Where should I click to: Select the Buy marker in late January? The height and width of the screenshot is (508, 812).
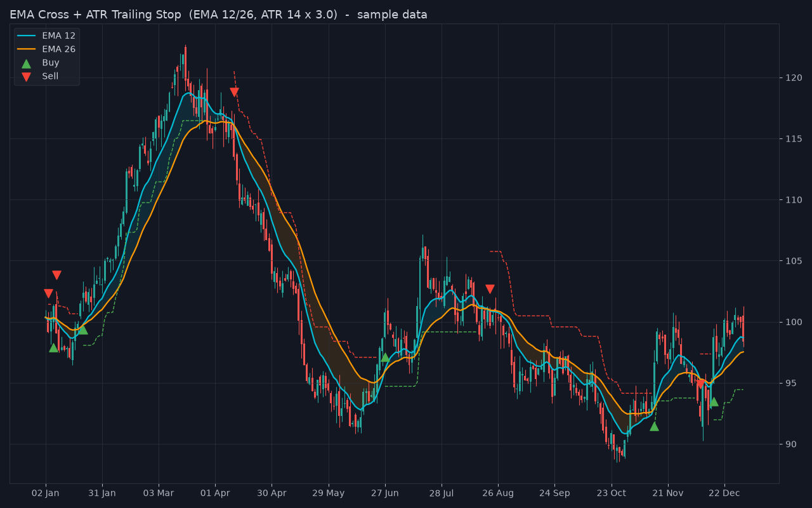pos(82,330)
